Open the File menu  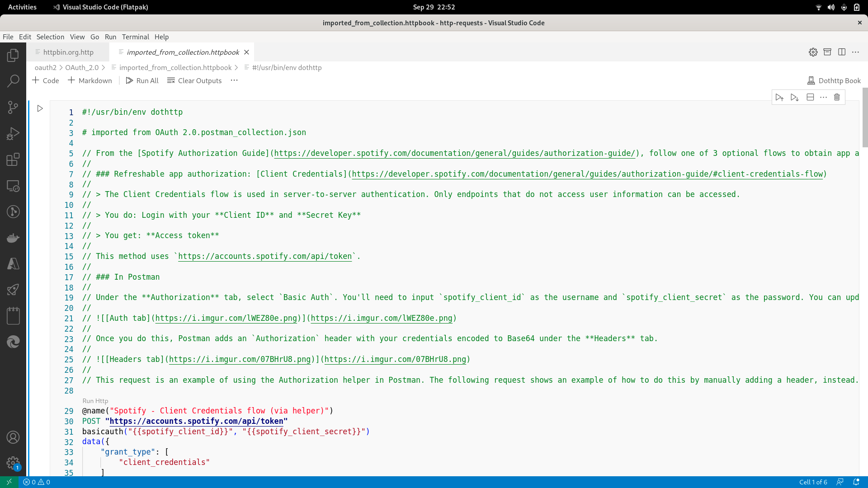[x=8, y=37]
